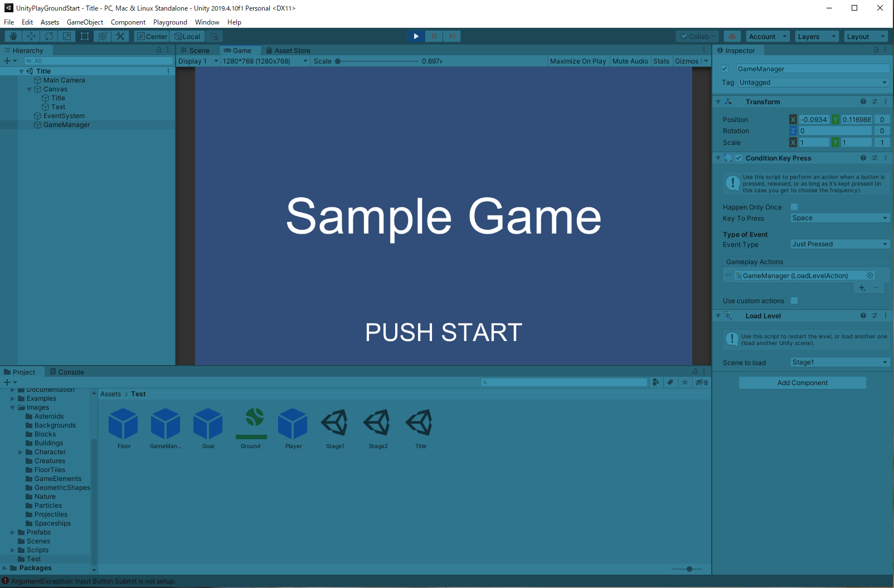Screen dimensions: 894x588
Task: Click the GameManager name input field
Action: (813, 69)
